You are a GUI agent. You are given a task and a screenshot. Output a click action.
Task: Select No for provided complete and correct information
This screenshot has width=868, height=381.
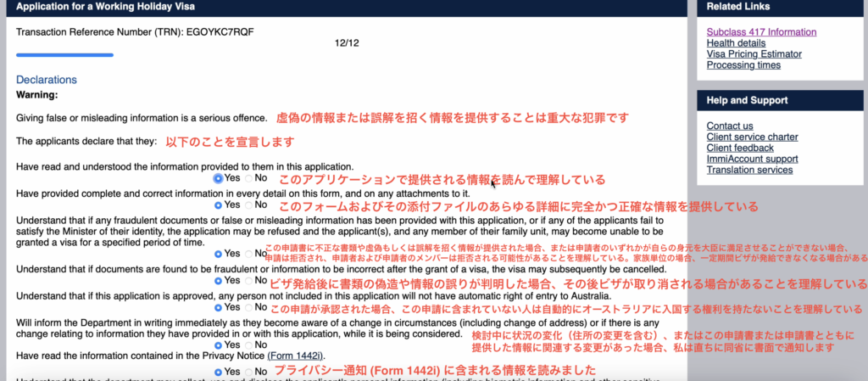[x=248, y=205]
